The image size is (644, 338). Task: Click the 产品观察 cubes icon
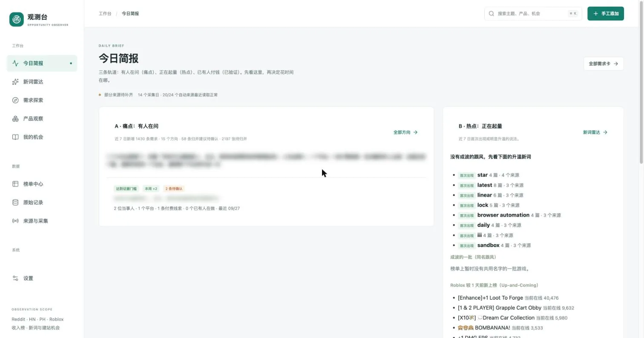coord(15,118)
